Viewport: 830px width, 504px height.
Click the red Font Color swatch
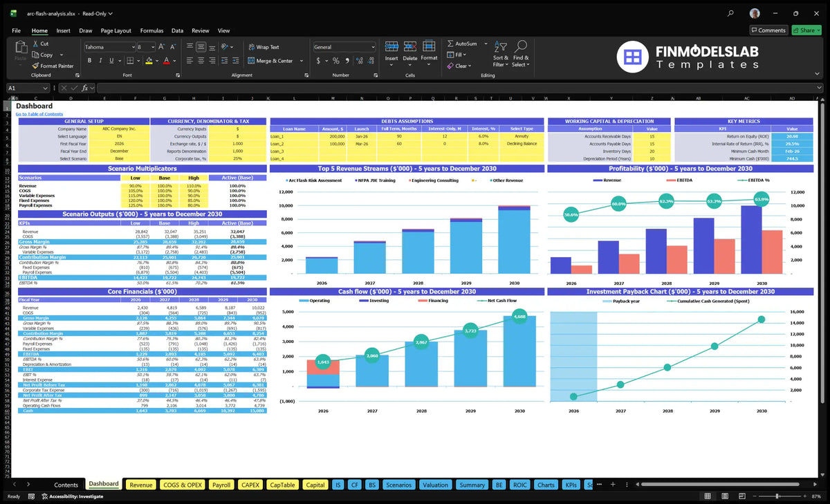point(166,61)
